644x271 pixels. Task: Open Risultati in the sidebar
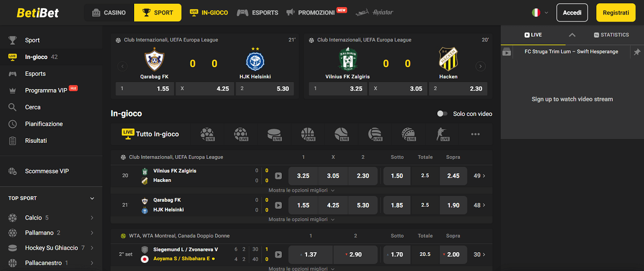point(51,141)
